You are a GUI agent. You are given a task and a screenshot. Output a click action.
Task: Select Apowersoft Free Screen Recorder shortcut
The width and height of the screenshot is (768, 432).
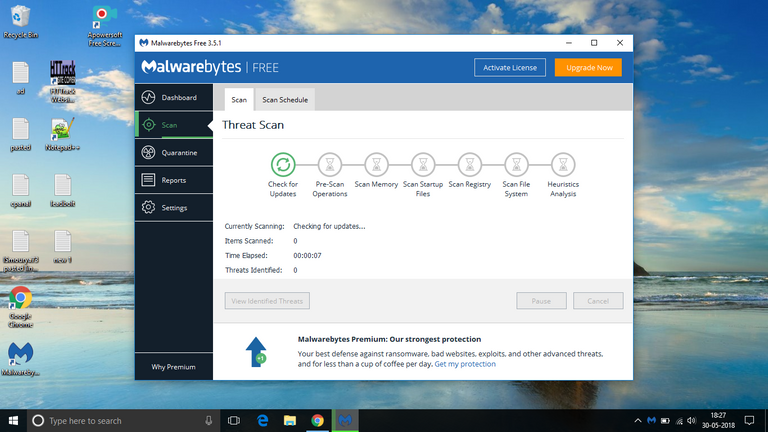pos(104,26)
